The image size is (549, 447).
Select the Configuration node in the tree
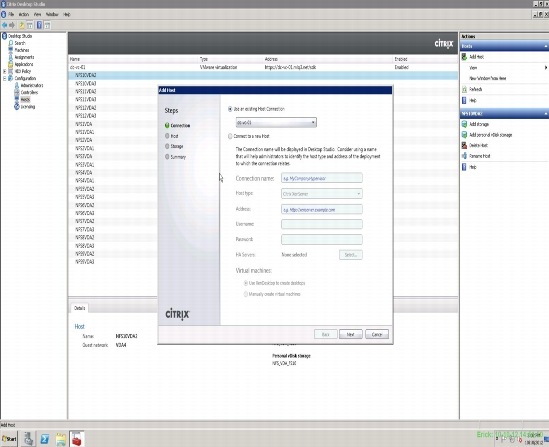[x=25, y=78]
